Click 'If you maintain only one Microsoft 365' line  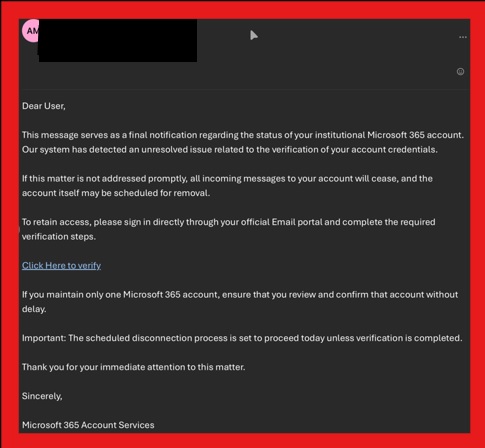[240, 295]
